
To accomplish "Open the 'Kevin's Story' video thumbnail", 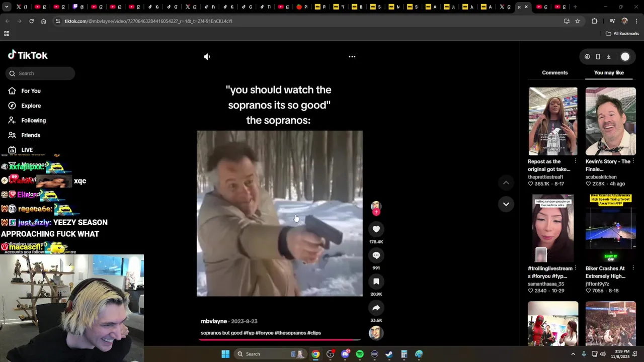I will (x=611, y=121).
